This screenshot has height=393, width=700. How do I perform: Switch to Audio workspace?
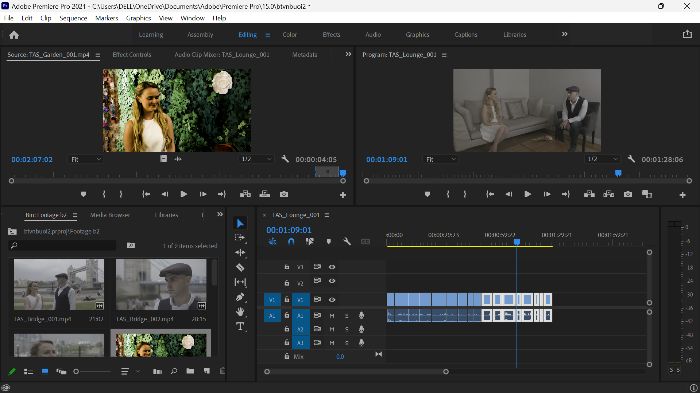pos(373,34)
